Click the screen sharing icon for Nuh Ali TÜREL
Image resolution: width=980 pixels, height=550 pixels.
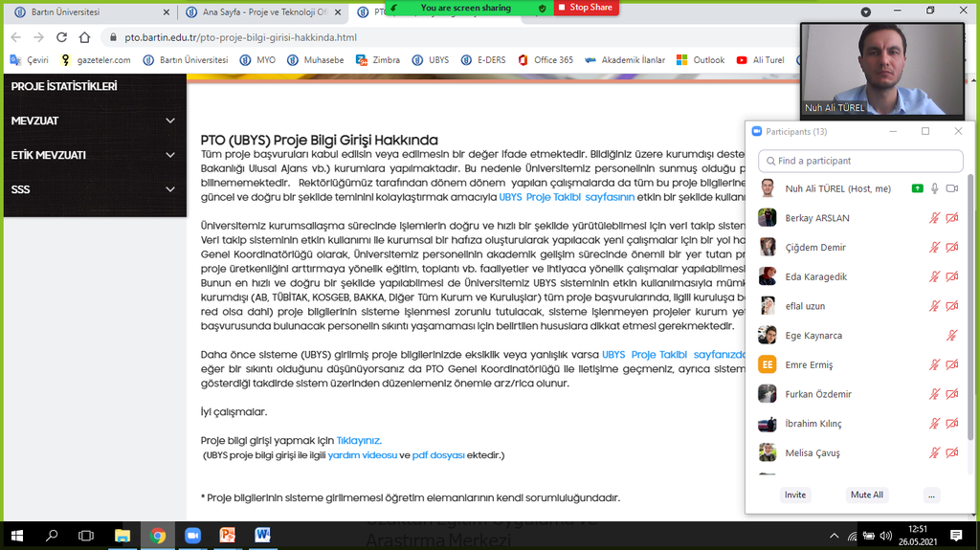coord(917,188)
